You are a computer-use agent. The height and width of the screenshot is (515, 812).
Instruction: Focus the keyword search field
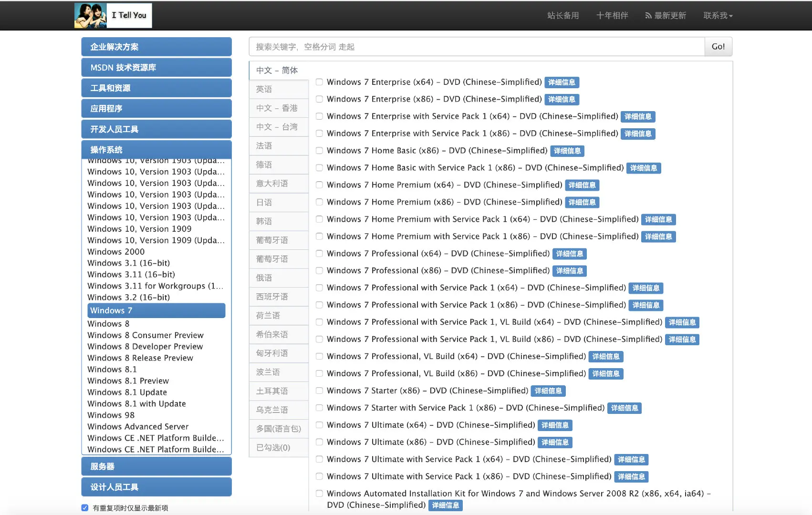(x=477, y=47)
